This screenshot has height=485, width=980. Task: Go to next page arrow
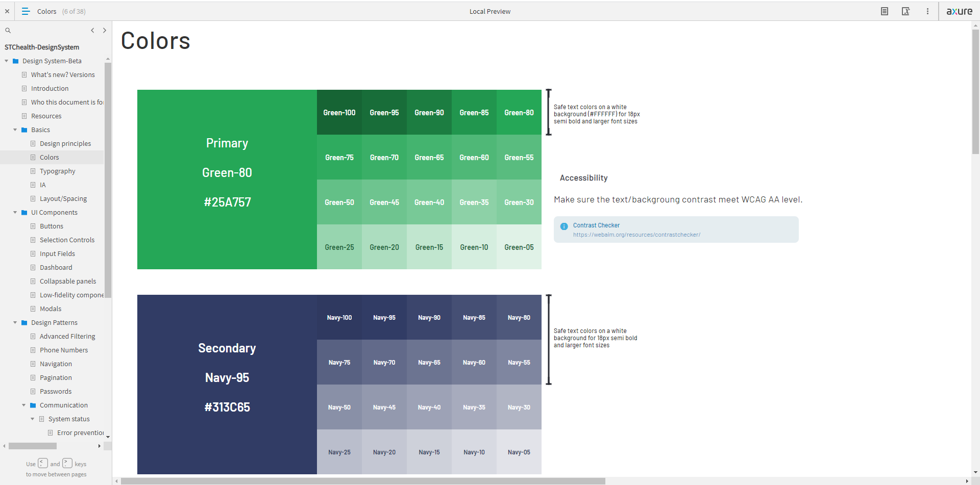[105, 31]
